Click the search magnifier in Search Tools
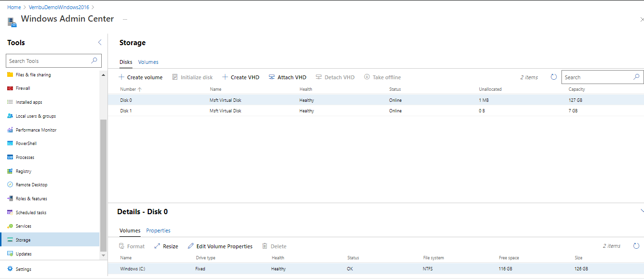Viewport: 644px width, 279px height. (x=94, y=61)
